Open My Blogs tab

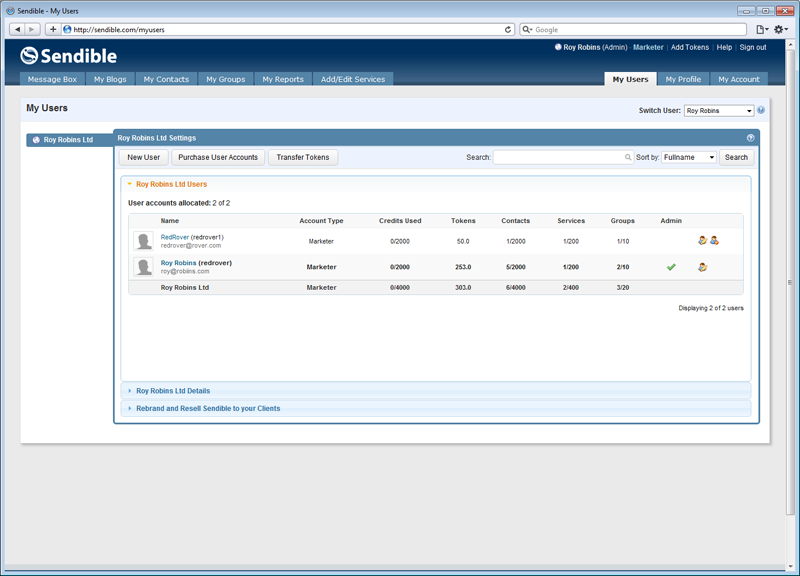pyautogui.click(x=110, y=79)
